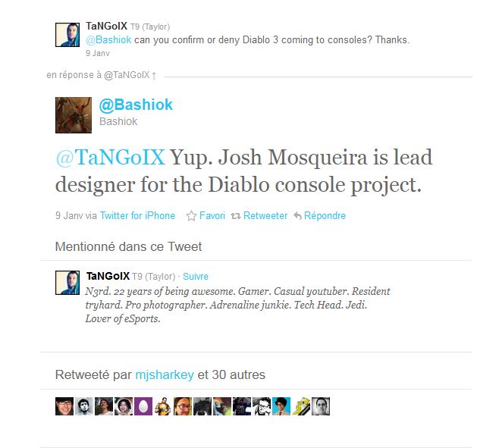499x448 pixels.
Task: Open TaNGoIX name in Mentionné section
Action: 108,276
